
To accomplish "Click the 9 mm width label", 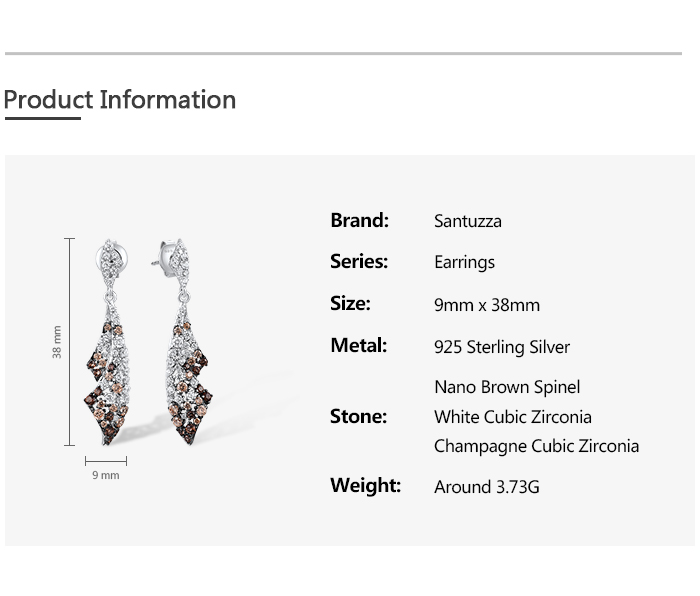I will point(106,475).
